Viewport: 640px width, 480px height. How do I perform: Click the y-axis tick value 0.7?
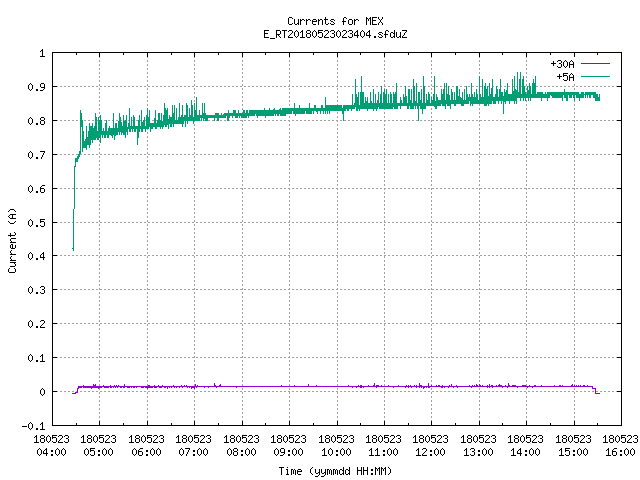pyautogui.click(x=36, y=155)
